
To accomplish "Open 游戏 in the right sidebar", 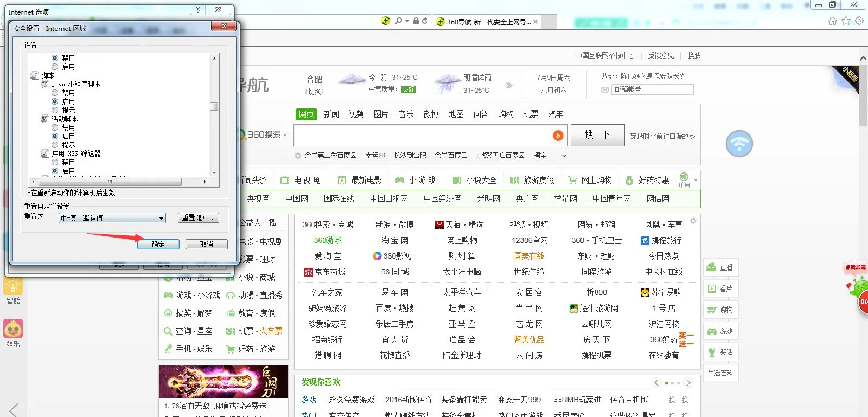I will 720,331.
